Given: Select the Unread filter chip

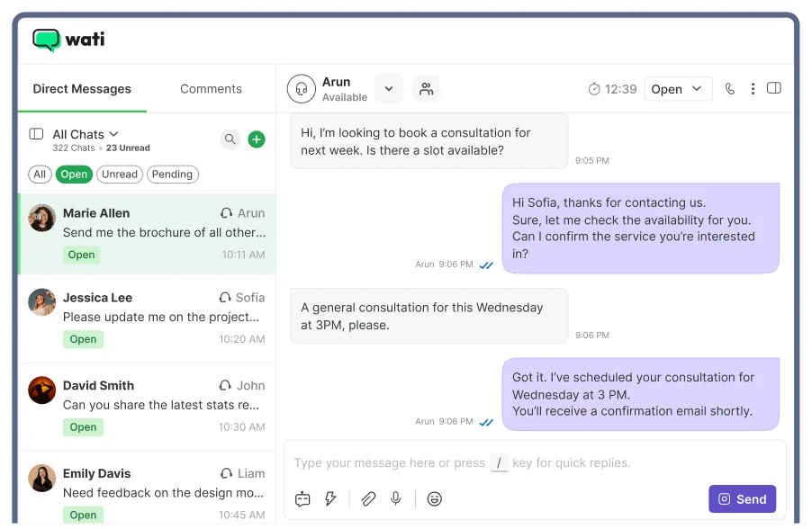Looking at the screenshot, I should [x=120, y=175].
